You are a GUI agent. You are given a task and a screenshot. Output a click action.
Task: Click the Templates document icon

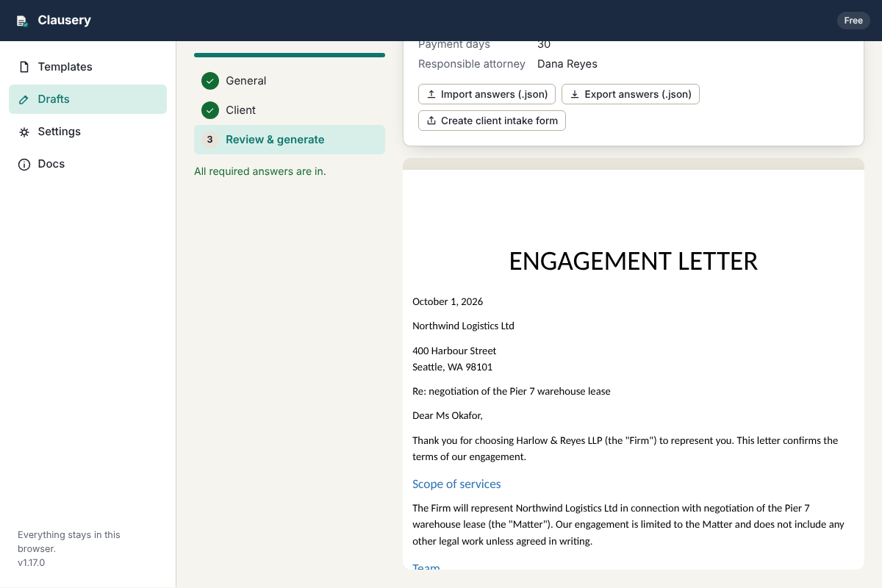(24, 67)
